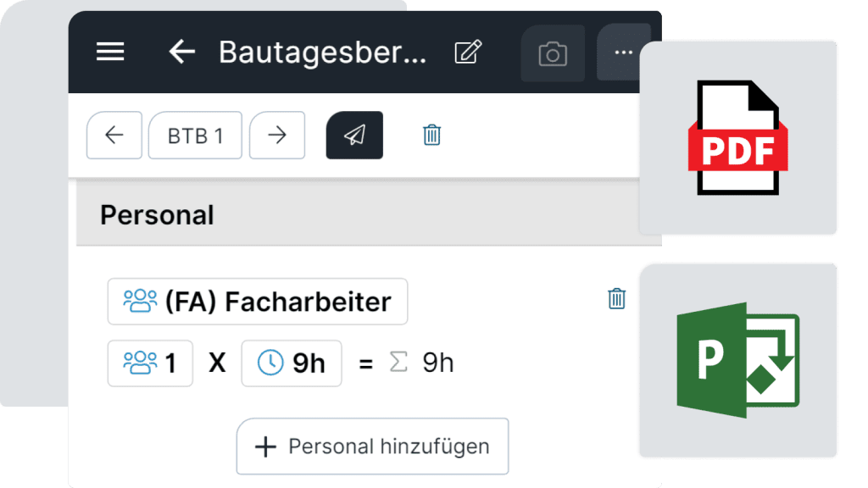This screenshot has width=868, height=488.
Task: Open the PDF export icon
Action: click(737, 136)
